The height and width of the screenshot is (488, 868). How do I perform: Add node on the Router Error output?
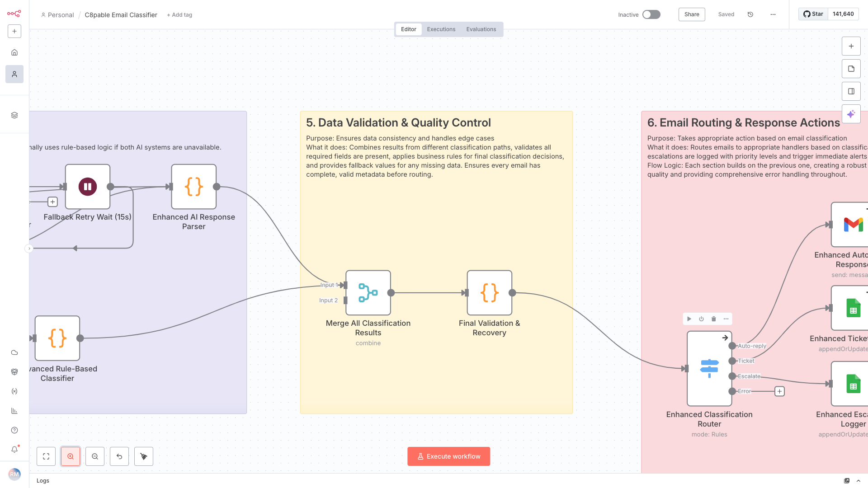pyautogui.click(x=780, y=391)
